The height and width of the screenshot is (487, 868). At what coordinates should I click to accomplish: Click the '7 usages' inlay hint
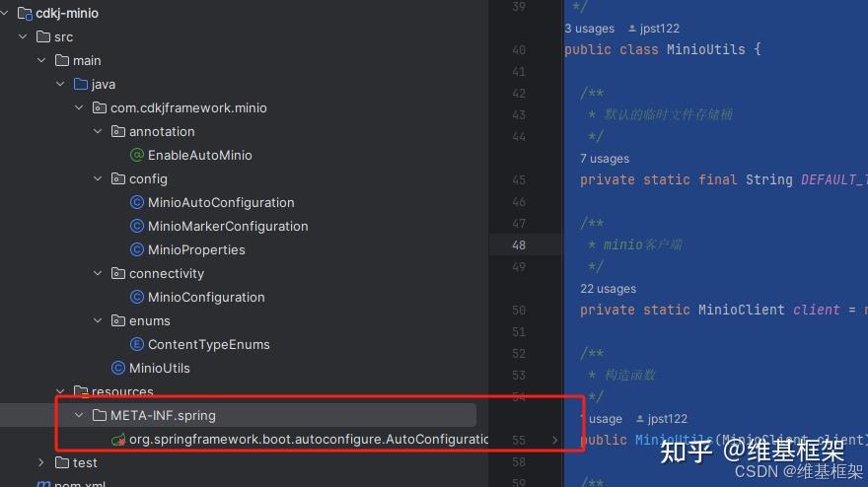pos(605,159)
